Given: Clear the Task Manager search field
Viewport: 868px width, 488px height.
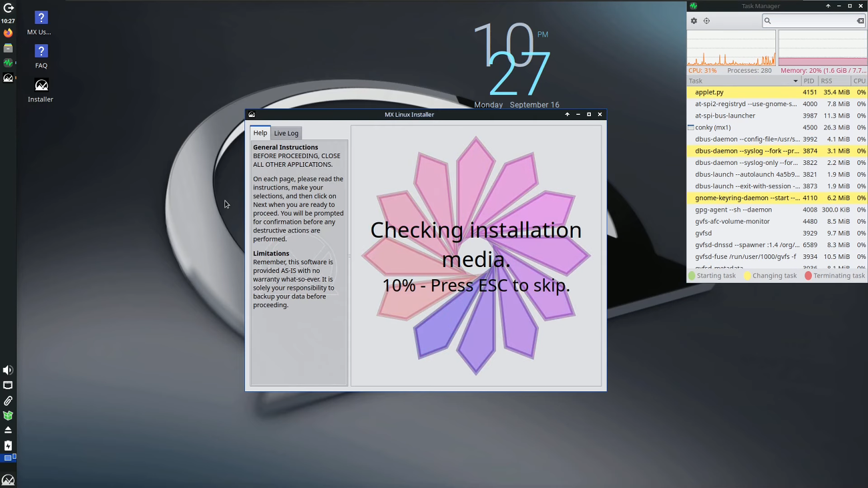Looking at the screenshot, I should pyautogui.click(x=860, y=21).
